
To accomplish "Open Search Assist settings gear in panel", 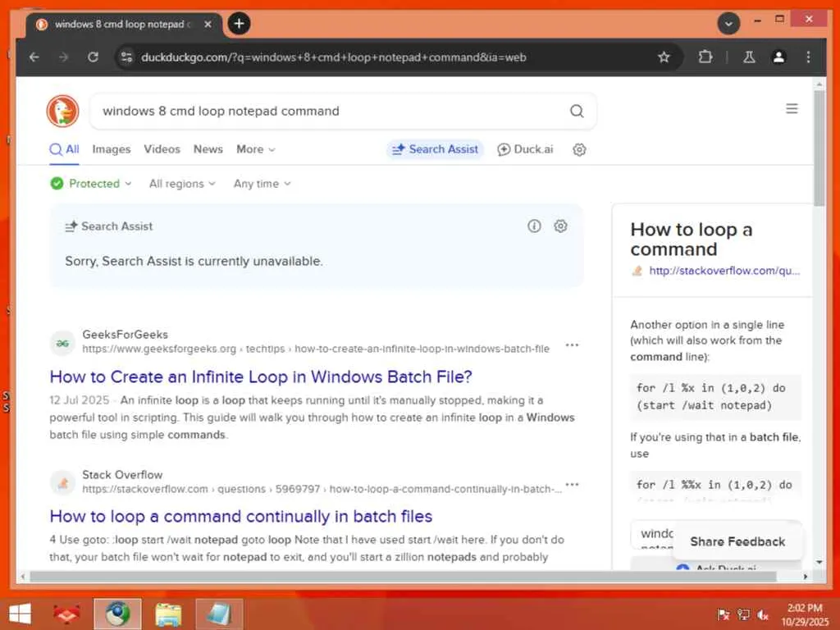I will pyautogui.click(x=560, y=226).
